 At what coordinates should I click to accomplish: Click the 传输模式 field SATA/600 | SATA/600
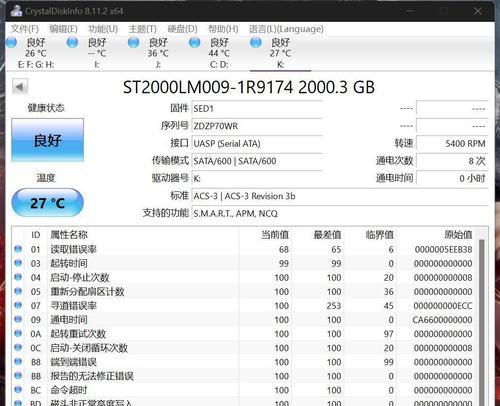click(x=257, y=161)
